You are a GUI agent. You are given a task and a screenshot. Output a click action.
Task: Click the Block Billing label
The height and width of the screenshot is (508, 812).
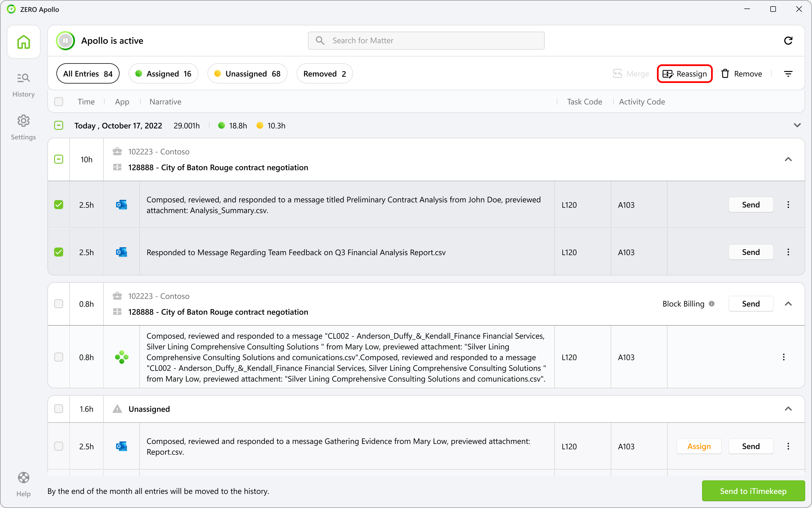[x=683, y=304]
